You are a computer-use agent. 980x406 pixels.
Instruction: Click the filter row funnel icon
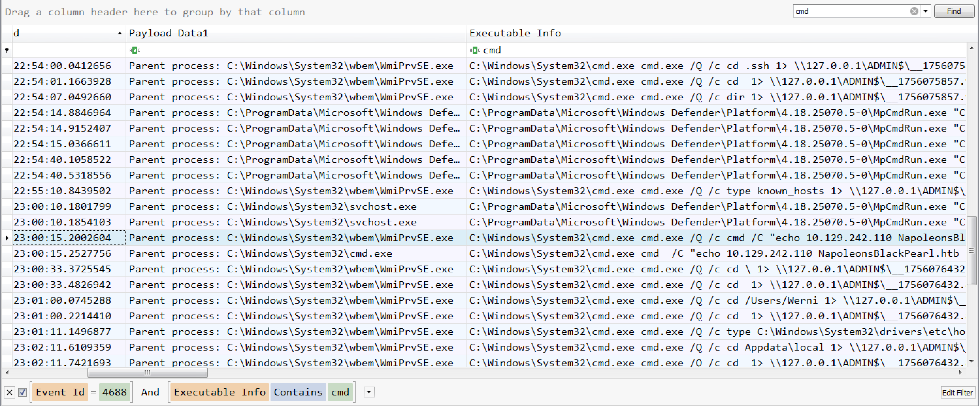(6, 50)
